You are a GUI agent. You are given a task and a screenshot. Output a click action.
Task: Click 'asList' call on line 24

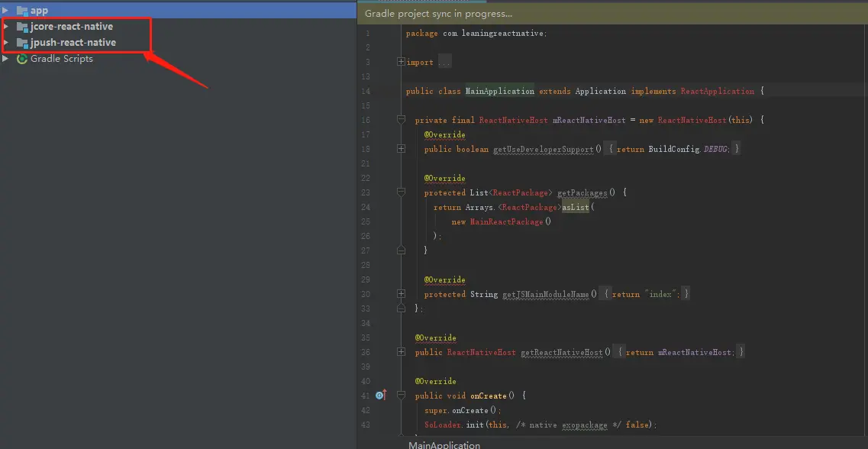[x=575, y=207]
